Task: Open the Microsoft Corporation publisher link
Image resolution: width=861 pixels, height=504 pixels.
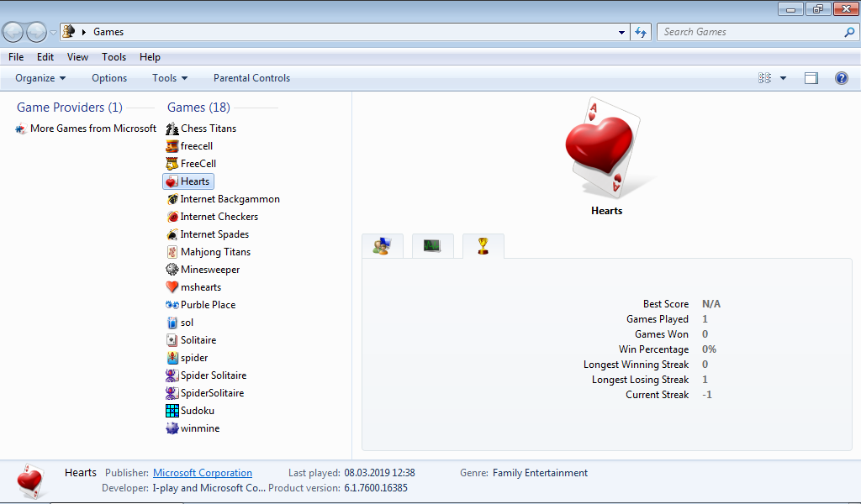Action: (x=203, y=473)
